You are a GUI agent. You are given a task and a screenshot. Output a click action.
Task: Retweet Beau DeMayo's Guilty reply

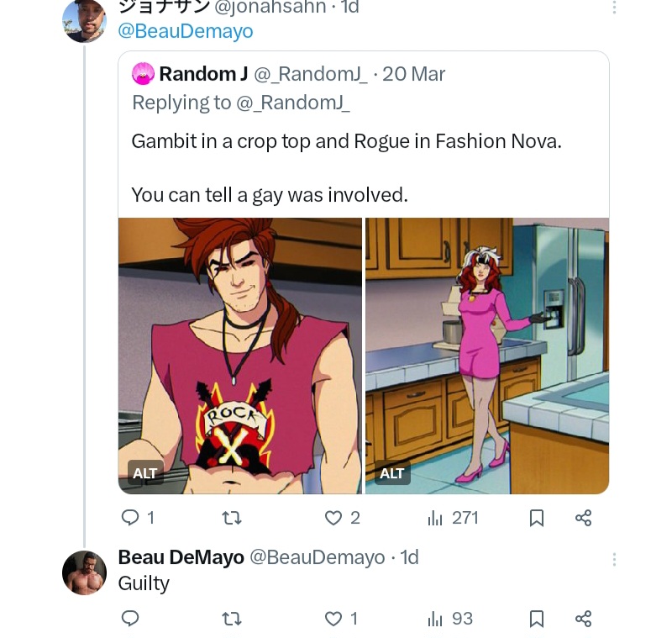coord(230,619)
